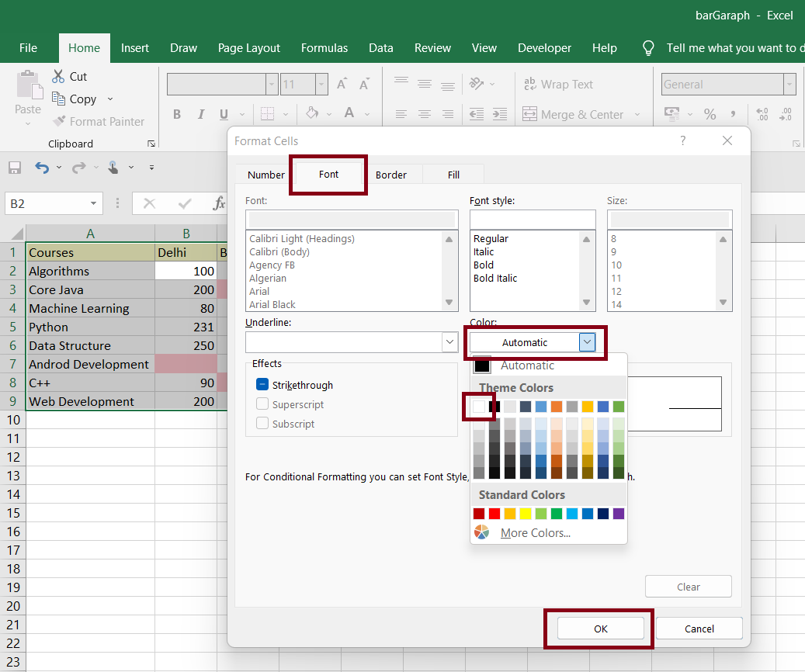The image size is (805, 672).
Task: Select Bold Italic in Font style list
Action: [495, 279]
